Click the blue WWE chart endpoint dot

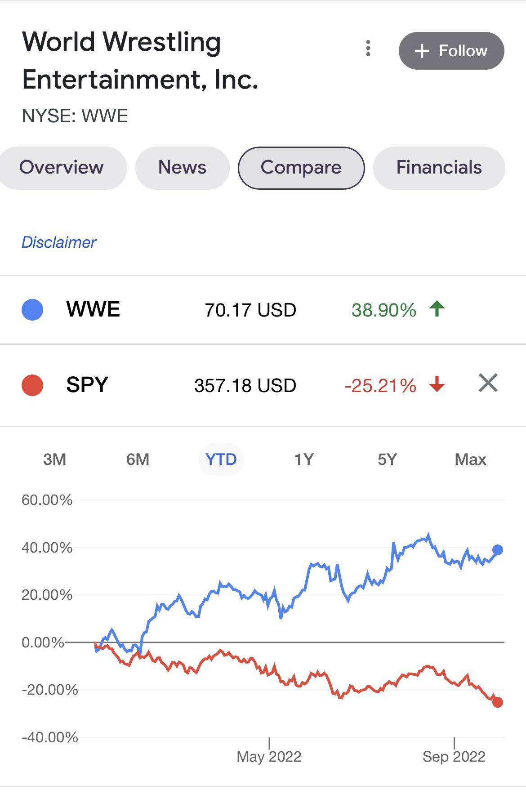point(498,549)
